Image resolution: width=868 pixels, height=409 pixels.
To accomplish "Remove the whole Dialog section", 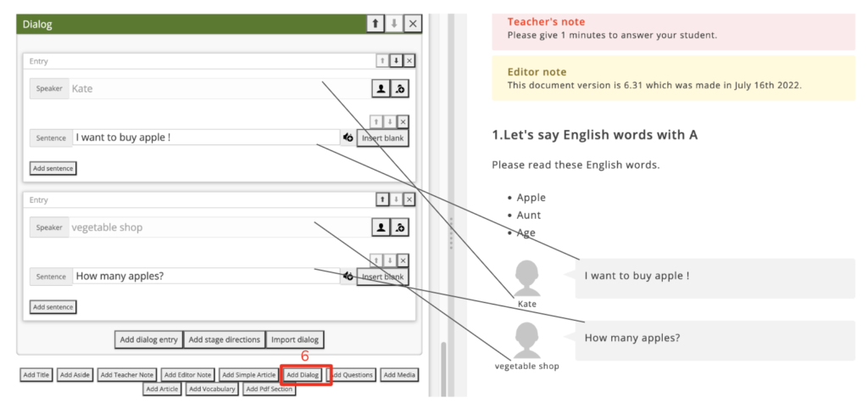I will (x=413, y=24).
